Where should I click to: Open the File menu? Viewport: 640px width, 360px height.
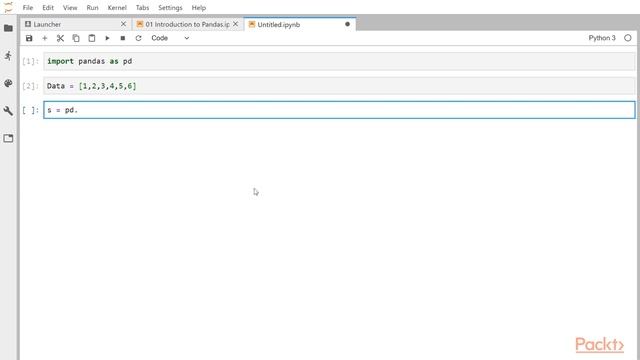point(28,8)
